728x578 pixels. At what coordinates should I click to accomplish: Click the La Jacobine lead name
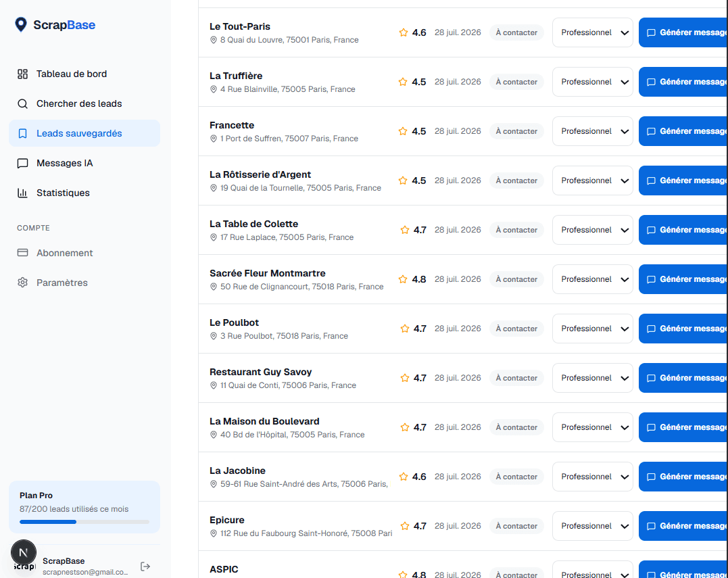[x=237, y=471]
